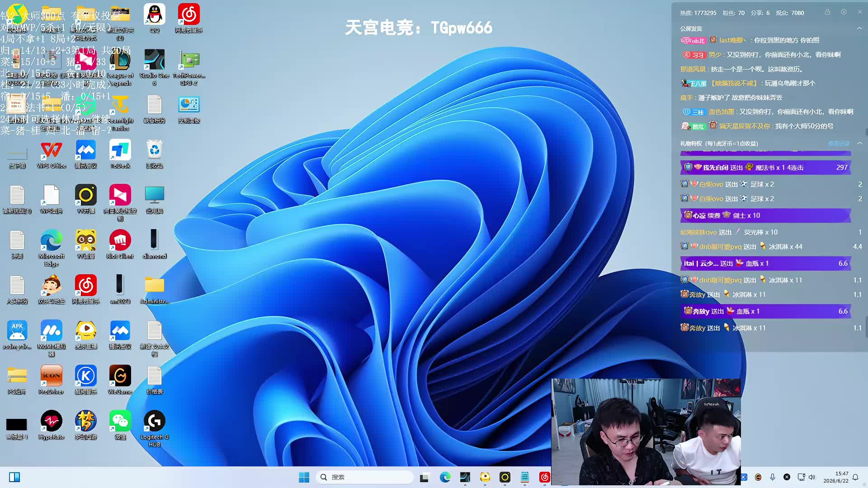Open ToDesk remote desktop shortcut
Image resolution: width=868 pixels, height=488 pixels.
pyautogui.click(x=120, y=154)
